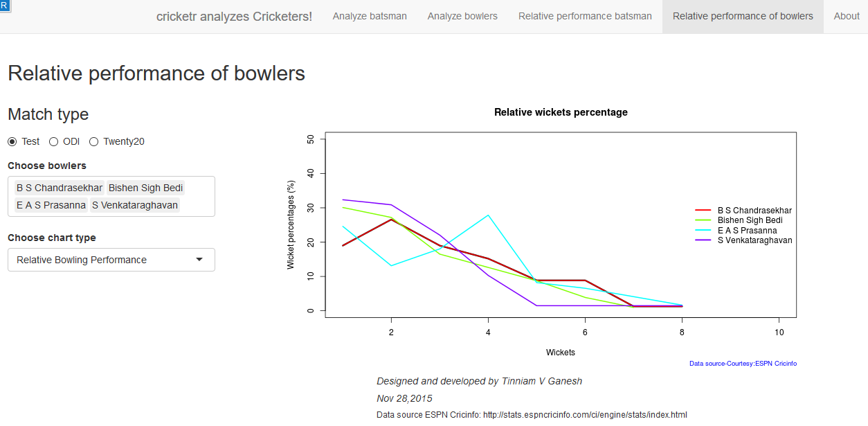868x426 pixels.
Task: Open the Analyze batsman tab
Action: pos(370,16)
